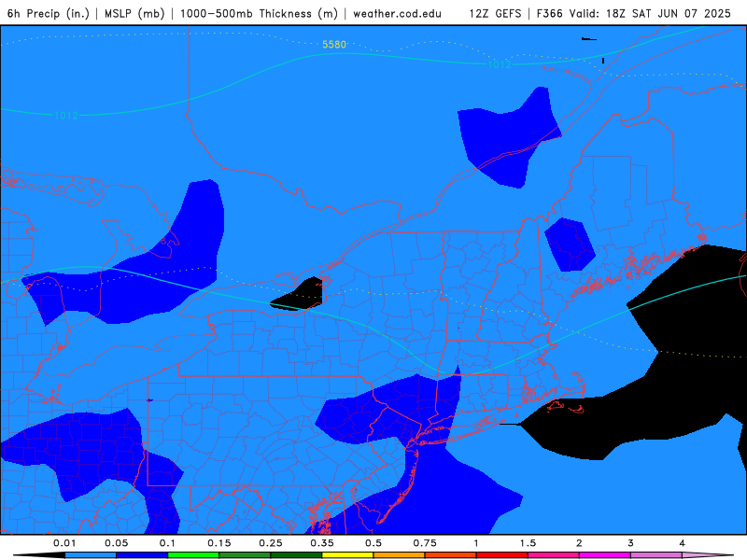The height and width of the screenshot is (560, 747).
Task: Click the violet 3–4 legend swatch
Action: 656,555
